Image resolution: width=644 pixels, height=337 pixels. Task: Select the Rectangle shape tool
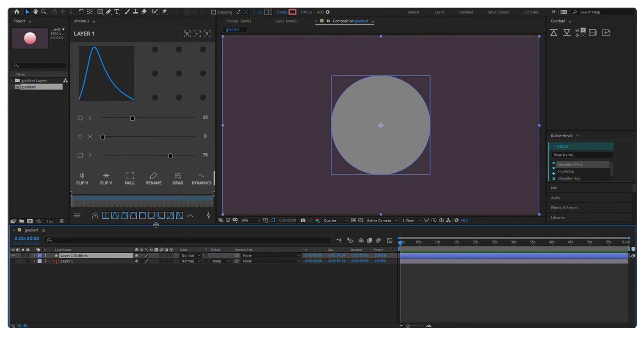click(100, 12)
